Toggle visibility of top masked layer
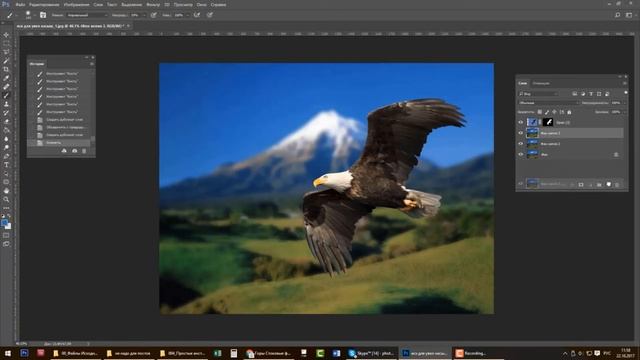Viewport: 640px width, 360px height. (520, 122)
